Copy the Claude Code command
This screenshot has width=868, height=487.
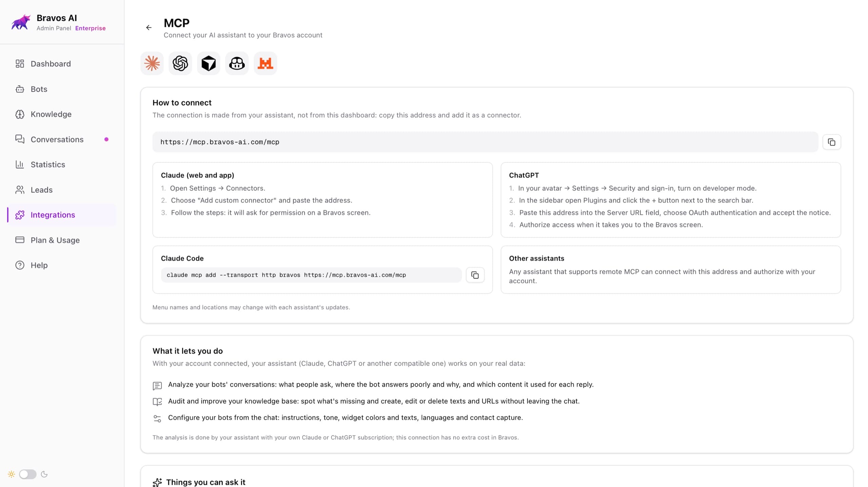click(475, 275)
